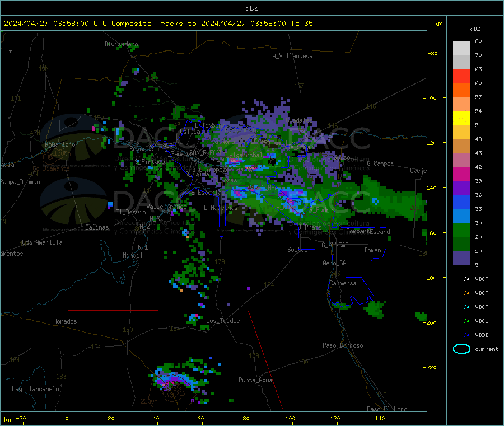The width and height of the screenshot is (504, 426).
Task: Click the green VBCU arrow legend icon
Action: tap(461, 321)
